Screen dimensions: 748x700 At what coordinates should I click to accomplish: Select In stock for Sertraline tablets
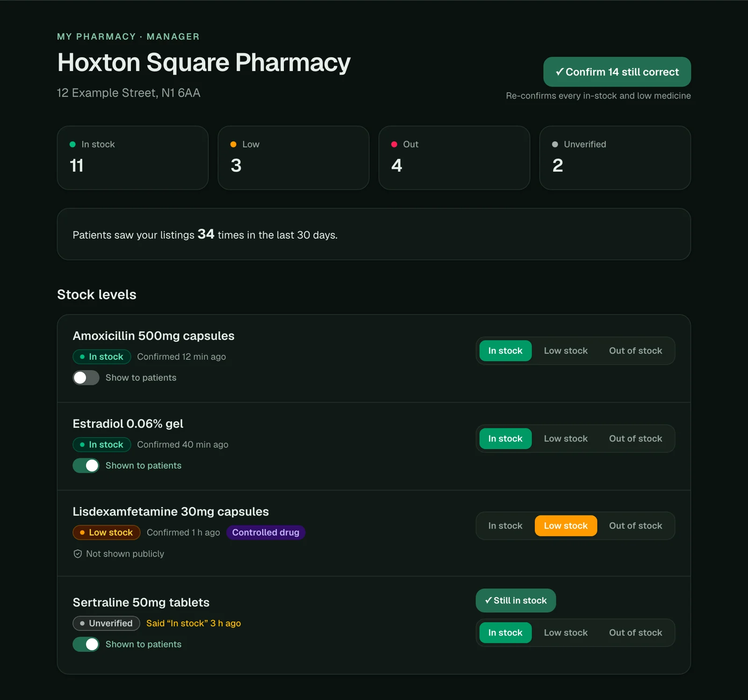[x=505, y=633]
